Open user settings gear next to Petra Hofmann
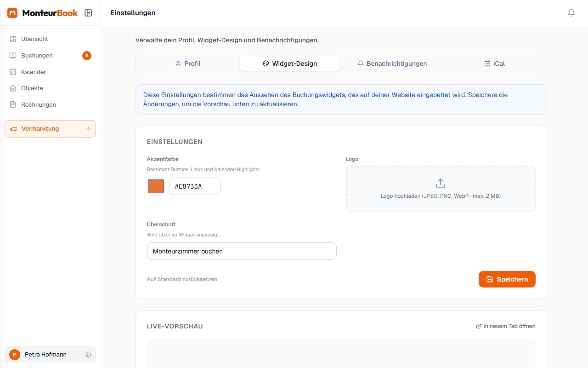 (88, 355)
